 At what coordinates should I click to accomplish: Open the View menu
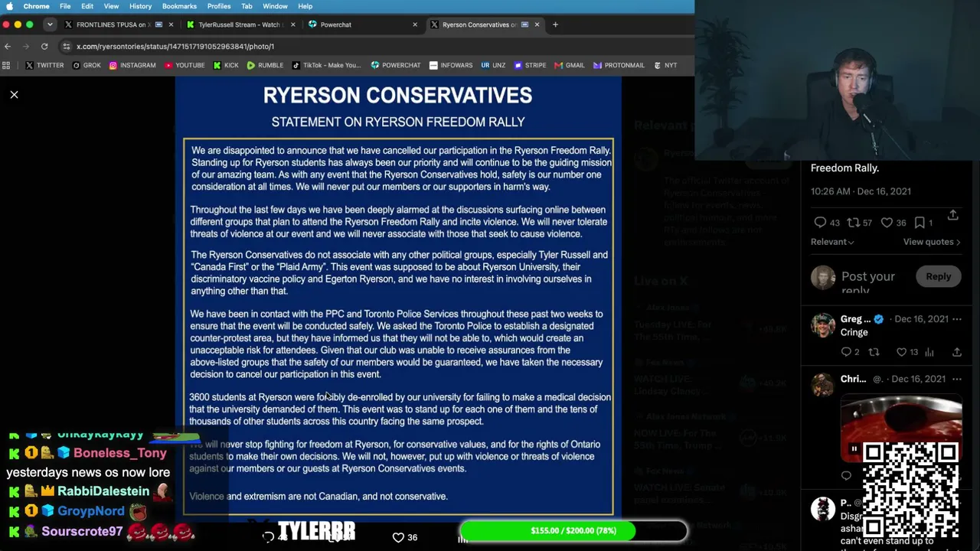(111, 6)
